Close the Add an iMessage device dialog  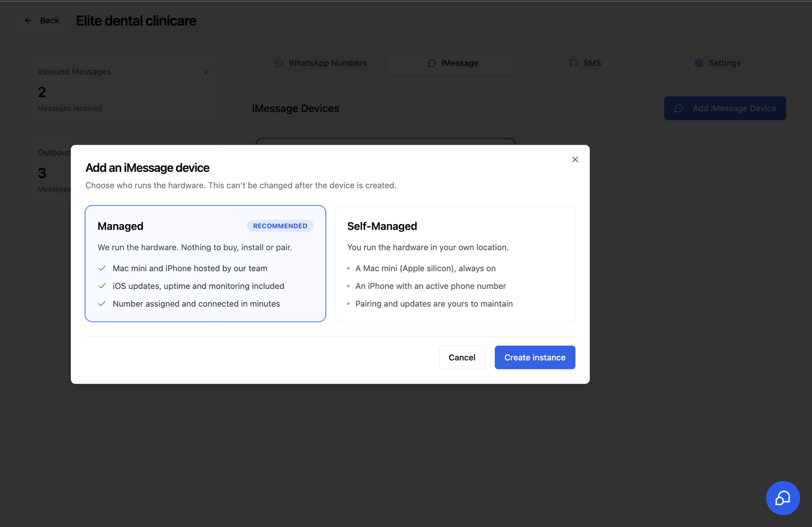click(x=575, y=159)
